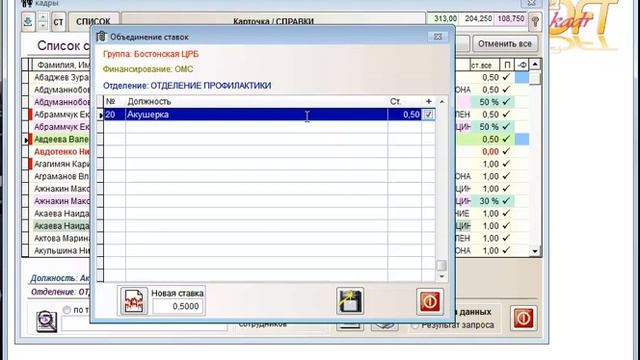Click the Новая ставка field showing 0,5000
Screen dimensions: 640x360
[177, 306]
